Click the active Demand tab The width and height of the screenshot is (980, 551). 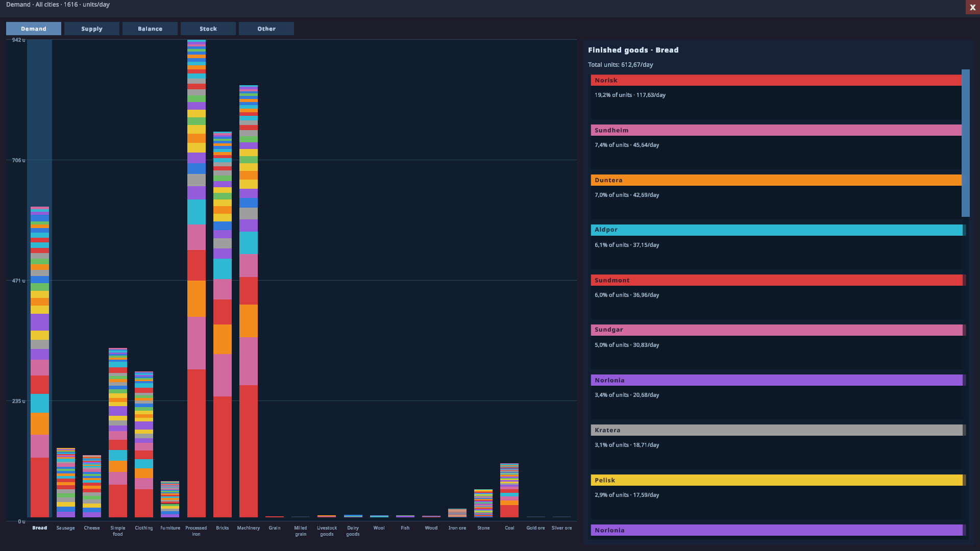coord(34,29)
